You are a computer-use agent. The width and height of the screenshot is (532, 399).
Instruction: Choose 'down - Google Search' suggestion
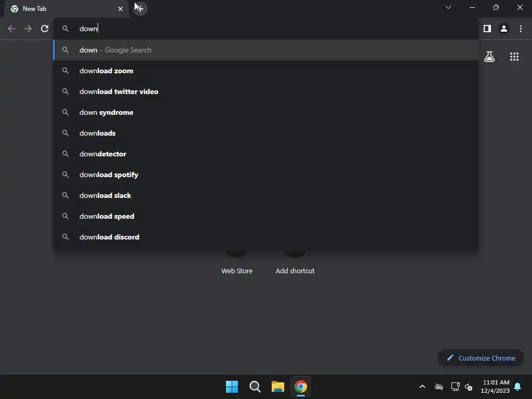(x=266, y=50)
